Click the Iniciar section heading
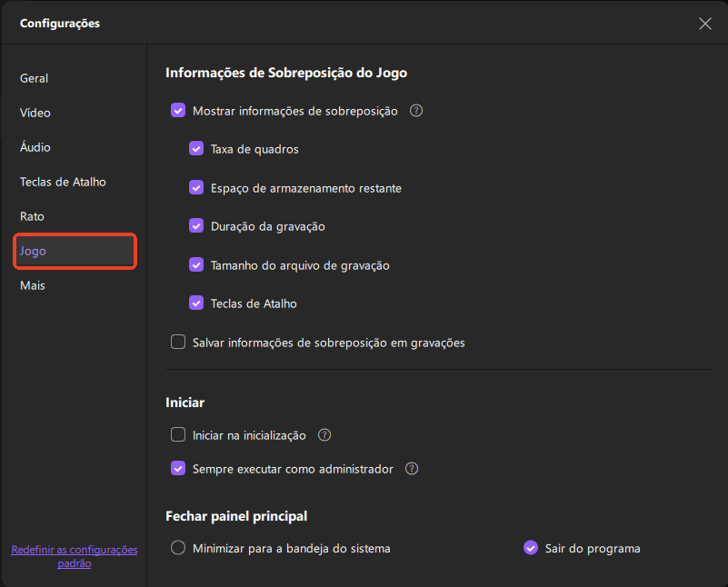 click(x=184, y=403)
